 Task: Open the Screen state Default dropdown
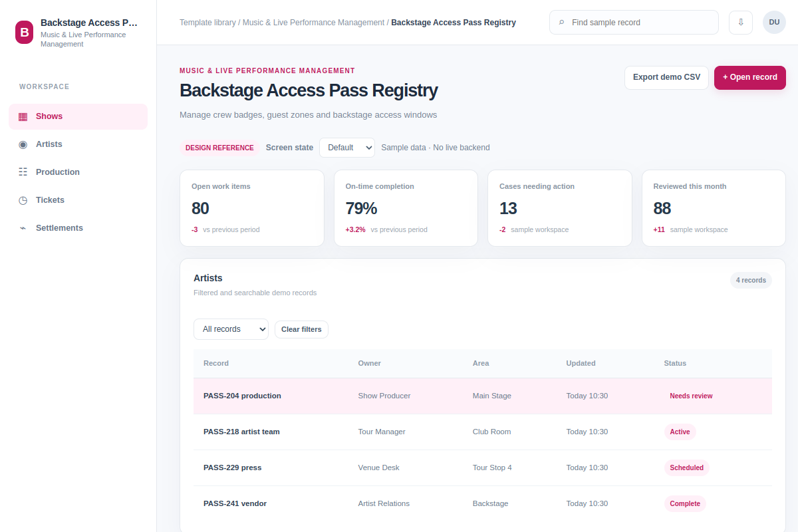tap(347, 148)
